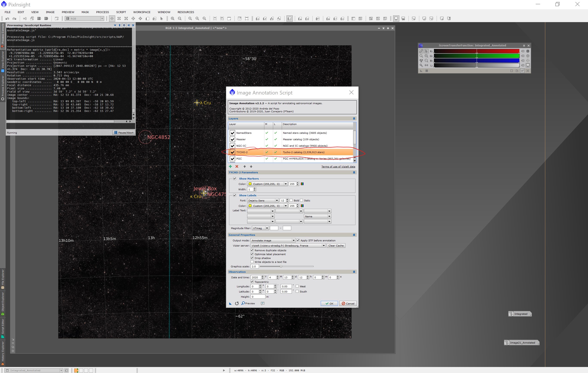Collapse the Layers section
This screenshot has width=588, height=373.
click(354, 119)
